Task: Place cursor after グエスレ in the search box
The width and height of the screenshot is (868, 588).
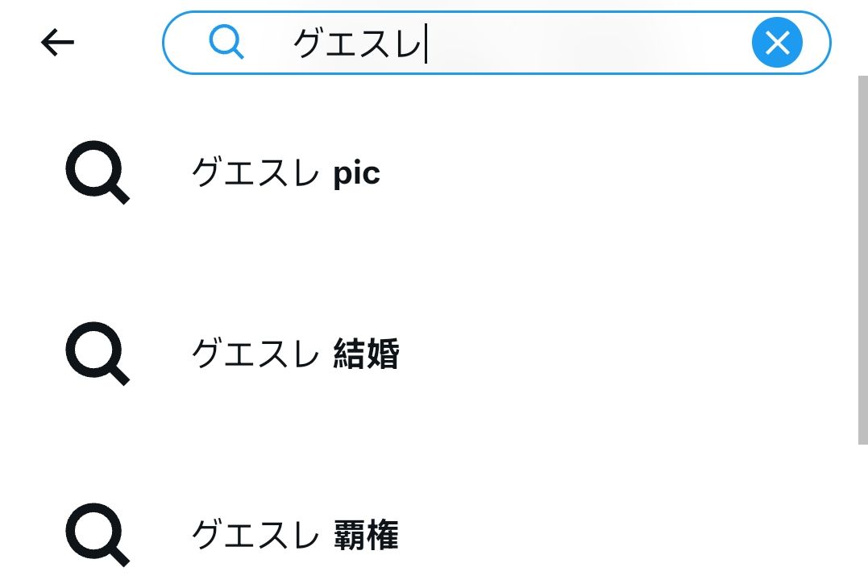Action: click(x=426, y=43)
